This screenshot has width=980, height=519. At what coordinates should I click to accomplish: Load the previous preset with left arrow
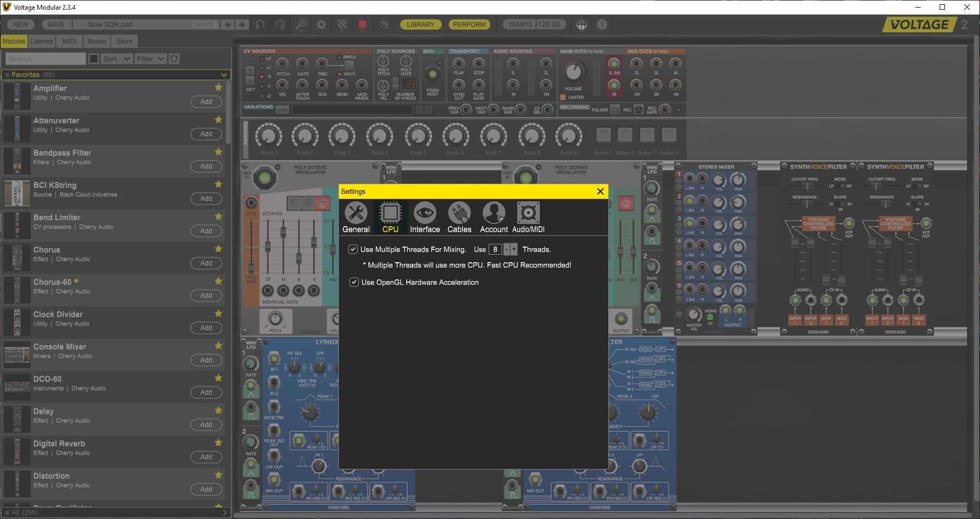tap(228, 25)
